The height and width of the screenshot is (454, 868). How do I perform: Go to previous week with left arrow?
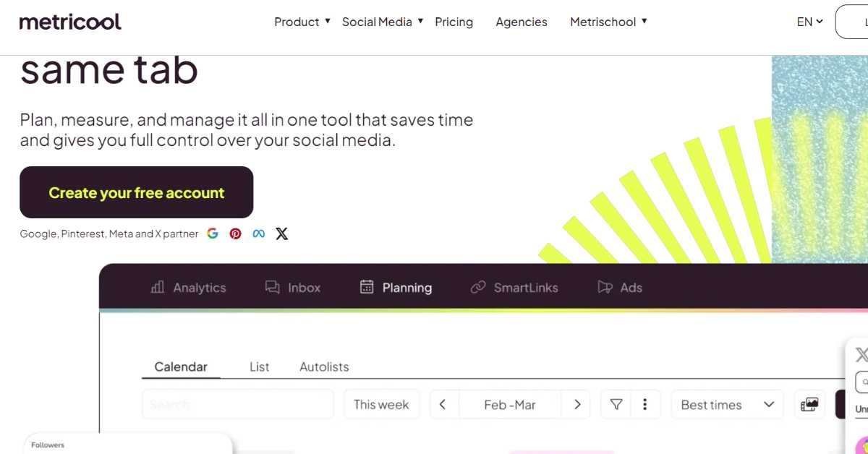[x=443, y=405]
